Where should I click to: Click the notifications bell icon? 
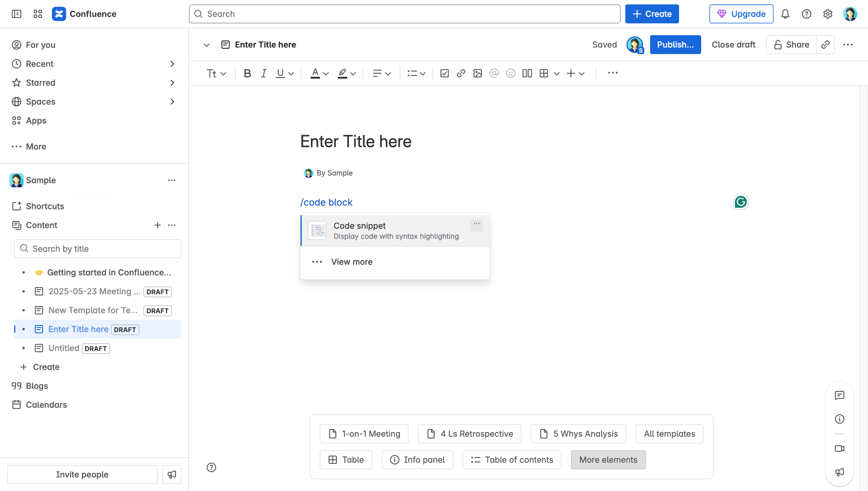785,14
